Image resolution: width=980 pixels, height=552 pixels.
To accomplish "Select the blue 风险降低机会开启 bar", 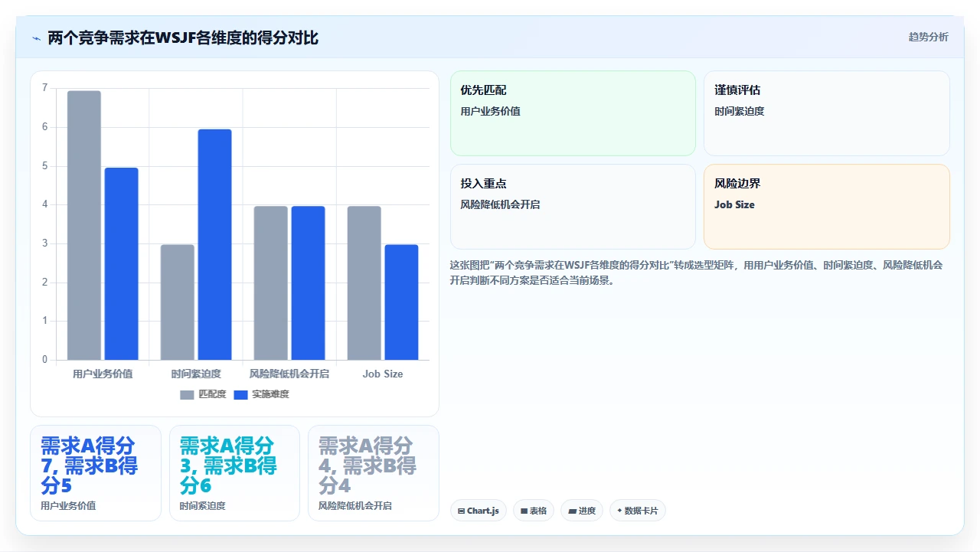I will click(x=309, y=283).
